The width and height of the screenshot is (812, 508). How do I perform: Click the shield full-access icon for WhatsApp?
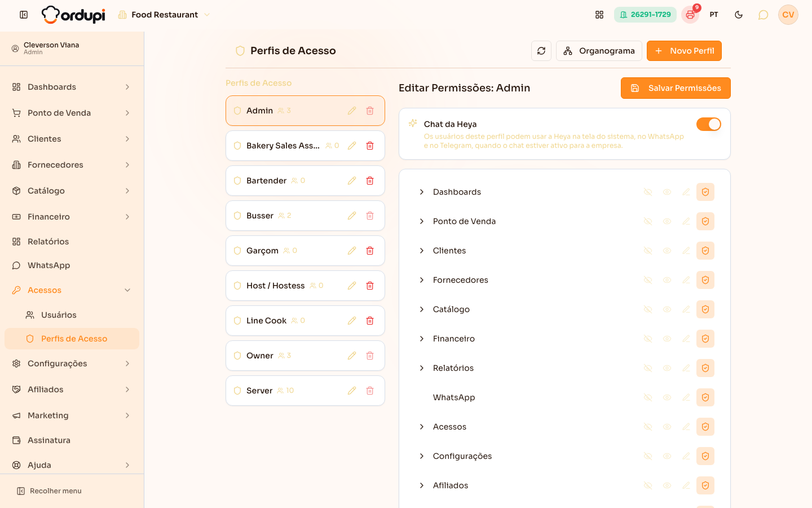click(705, 397)
